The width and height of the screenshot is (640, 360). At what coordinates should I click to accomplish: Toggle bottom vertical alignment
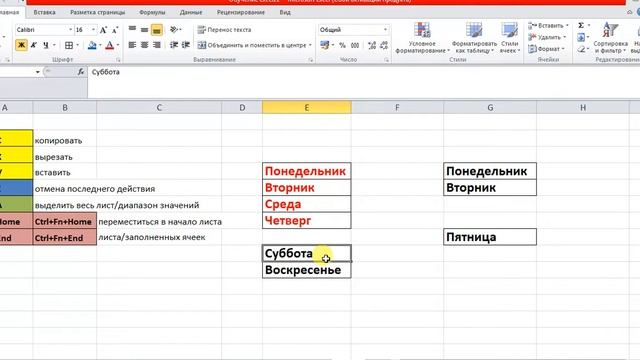coord(157,29)
